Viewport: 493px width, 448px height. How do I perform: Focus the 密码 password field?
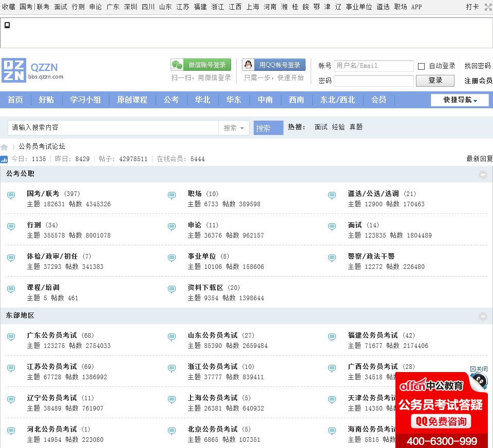click(x=373, y=81)
